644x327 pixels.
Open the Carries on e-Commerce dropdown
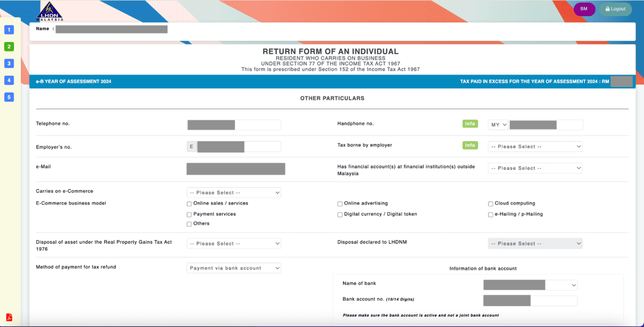234,193
